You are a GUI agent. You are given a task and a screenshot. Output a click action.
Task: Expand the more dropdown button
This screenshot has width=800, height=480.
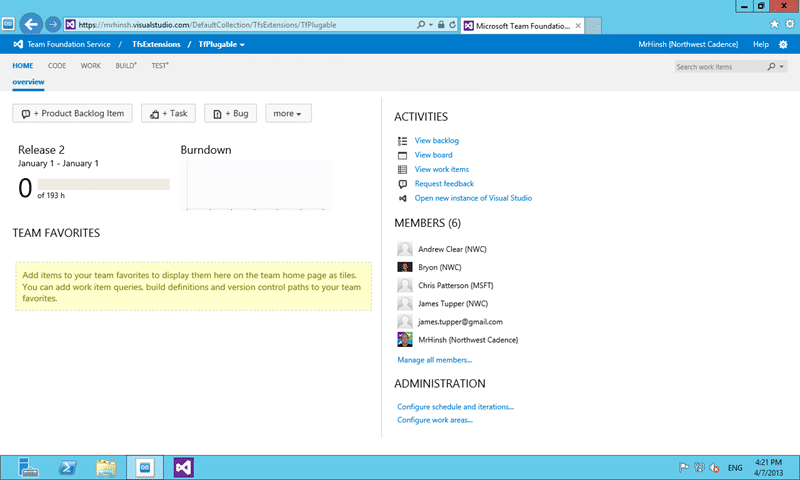[x=288, y=113]
